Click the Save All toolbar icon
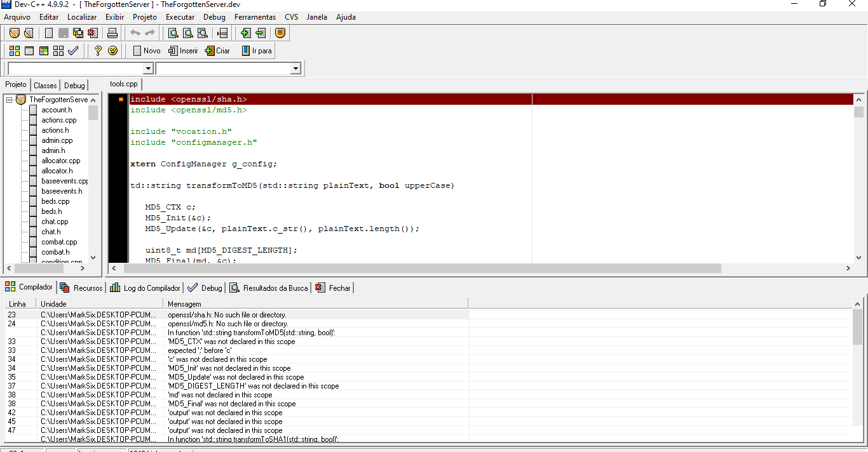The image size is (868, 452). [78, 33]
